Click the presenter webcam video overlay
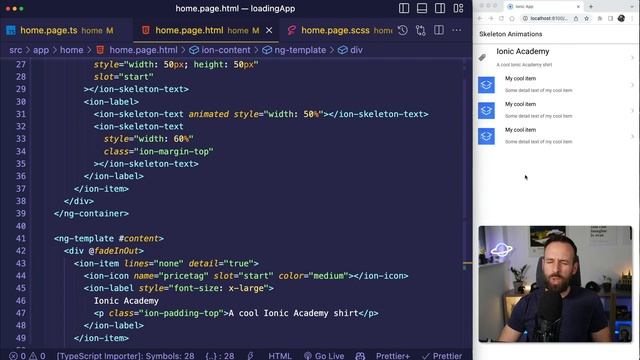The image size is (640, 360). pos(555,284)
